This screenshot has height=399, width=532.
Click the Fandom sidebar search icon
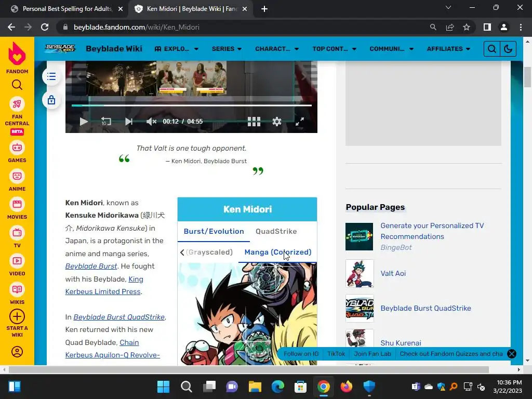(17, 85)
